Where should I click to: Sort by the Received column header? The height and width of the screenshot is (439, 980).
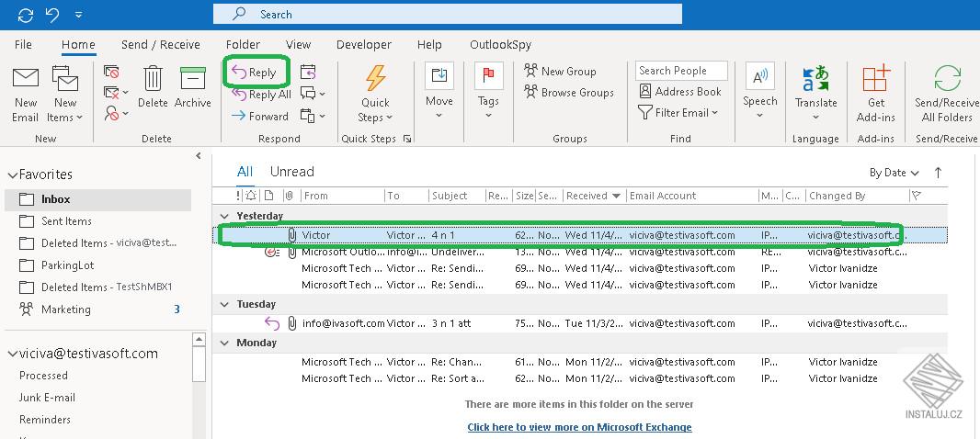tap(593, 196)
